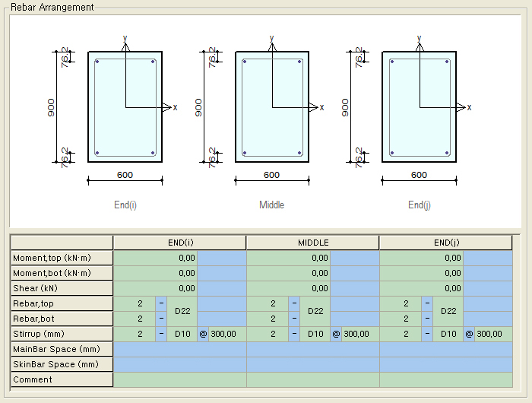Edit stirrup spacing 300,00 in END(i)
532x403 pixels.
[227, 334]
